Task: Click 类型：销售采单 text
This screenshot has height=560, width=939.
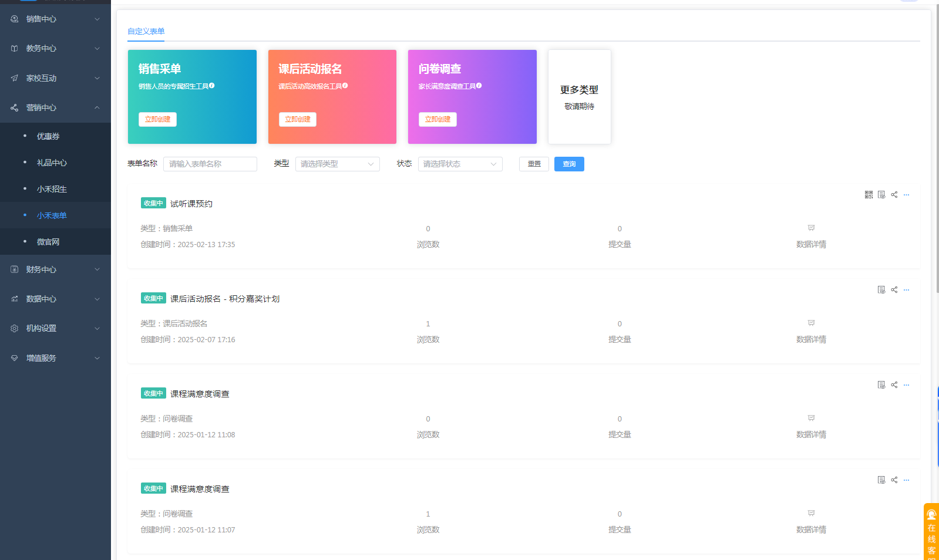Action: click(x=167, y=228)
